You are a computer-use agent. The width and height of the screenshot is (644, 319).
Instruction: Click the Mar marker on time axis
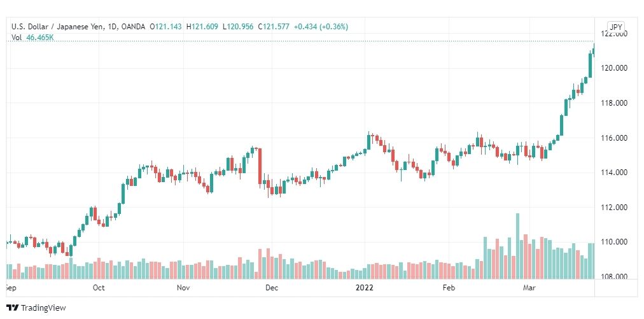[529, 288]
